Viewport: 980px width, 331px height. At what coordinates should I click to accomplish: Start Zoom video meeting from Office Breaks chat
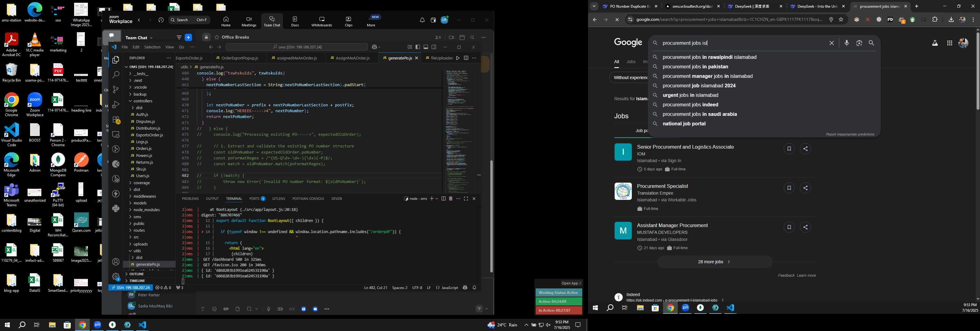451,37
